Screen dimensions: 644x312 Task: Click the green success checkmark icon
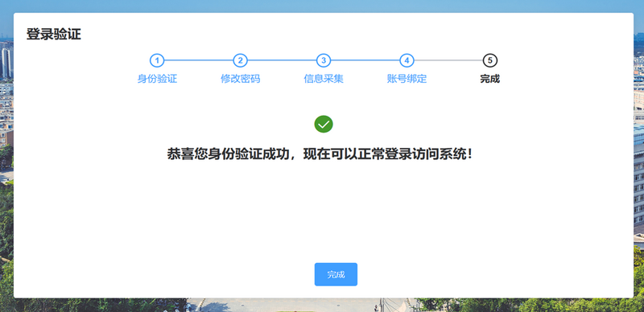pos(324,124)
